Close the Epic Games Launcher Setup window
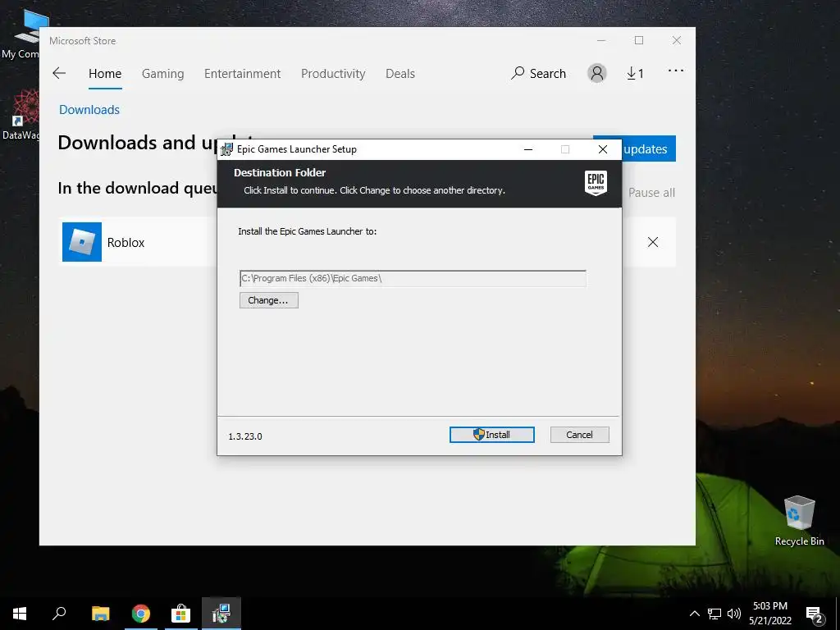 point(603,149)
